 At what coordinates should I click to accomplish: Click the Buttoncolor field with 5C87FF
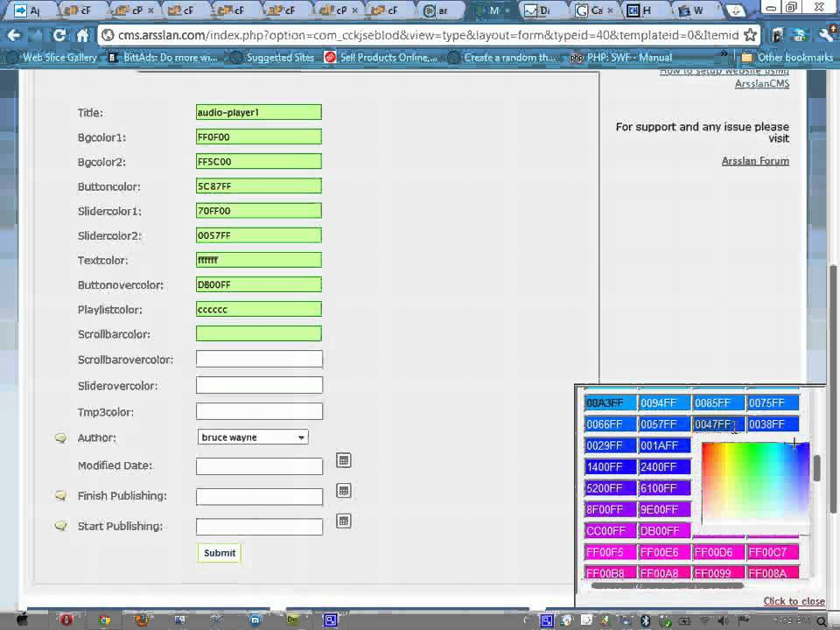tap(259, 185)
